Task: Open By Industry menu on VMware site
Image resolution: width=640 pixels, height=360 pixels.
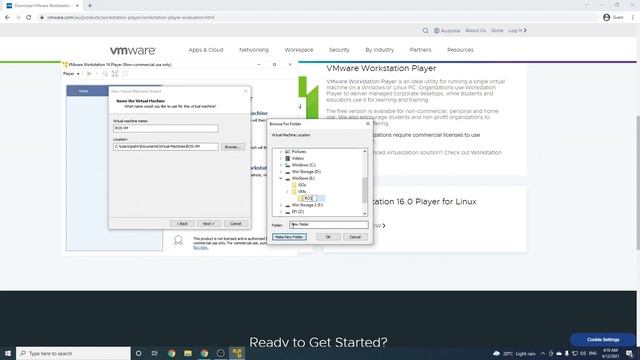Action: coord(380,50)
